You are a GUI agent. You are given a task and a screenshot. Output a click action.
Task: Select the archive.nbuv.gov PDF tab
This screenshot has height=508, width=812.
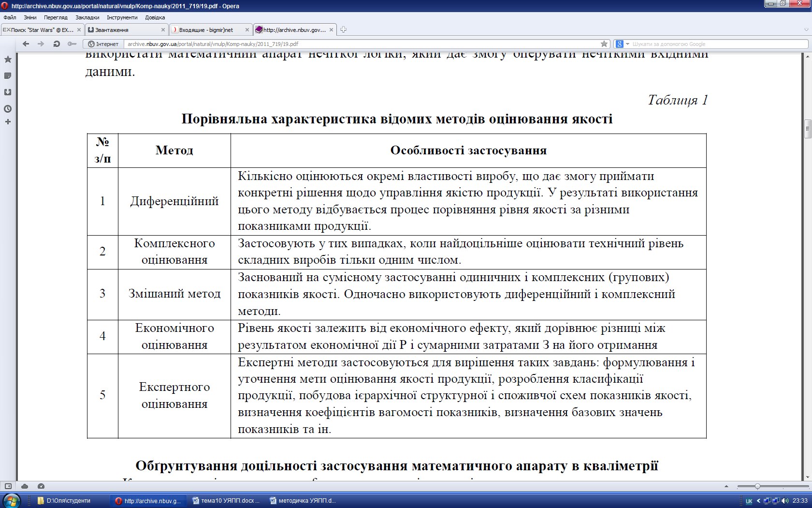point(295,30)
